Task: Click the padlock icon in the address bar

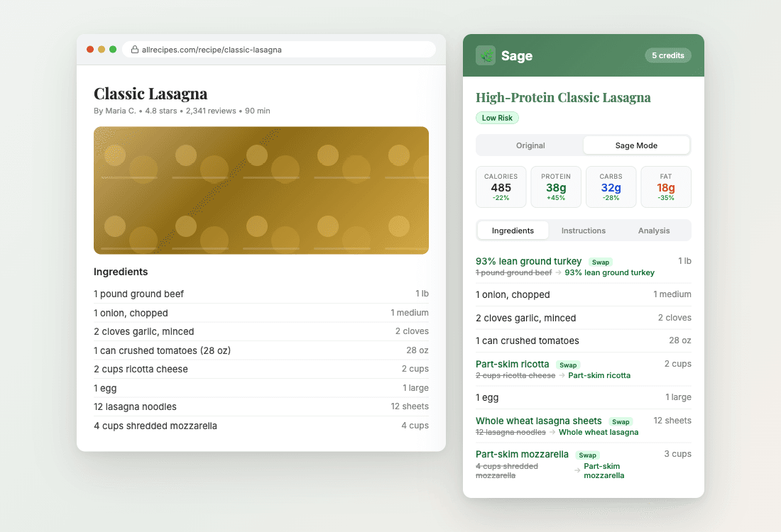Action: coord(133,49)
